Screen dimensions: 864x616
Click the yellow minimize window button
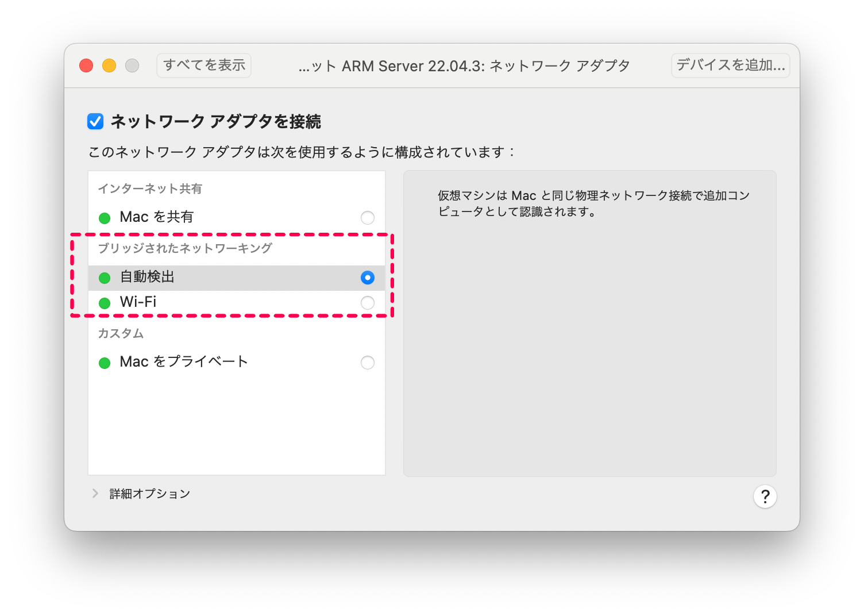pyautogui.click(x=109, y=66)
